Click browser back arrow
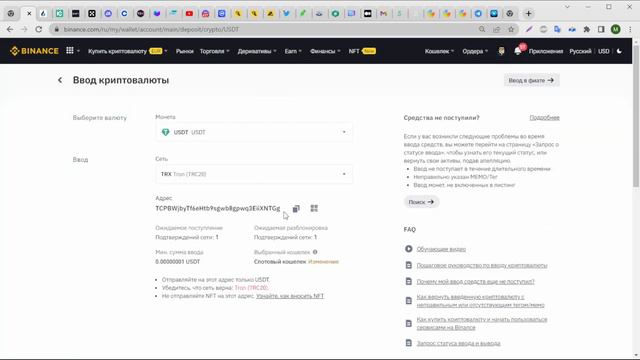640x360 pixels. point(10,29)
